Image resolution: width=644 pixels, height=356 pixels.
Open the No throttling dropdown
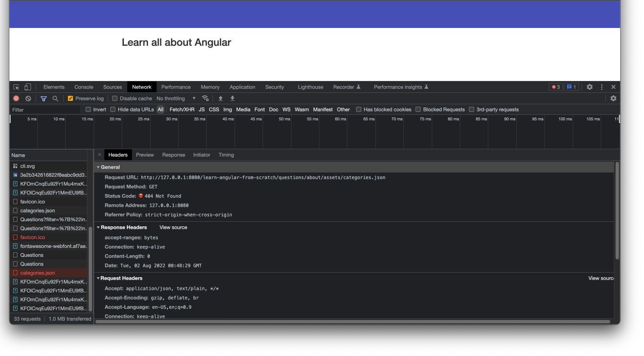coord(176,98)
